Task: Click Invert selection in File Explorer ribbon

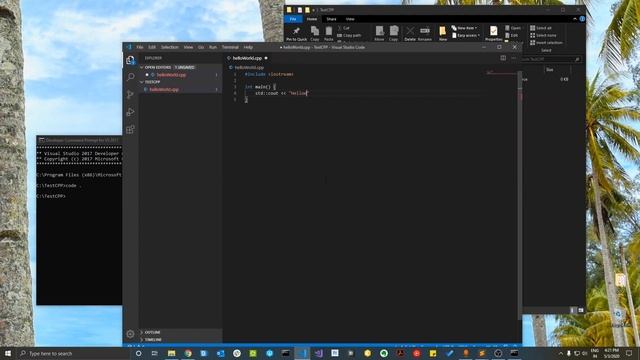Action: click(x=546, y=42)
